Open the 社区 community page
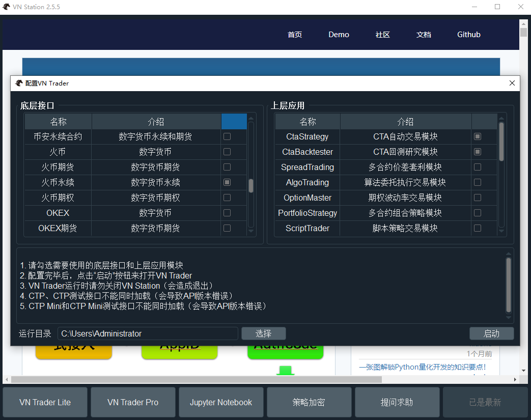Image resolution: width=531 pixels, height=420 pixels. tap(382, 34)
